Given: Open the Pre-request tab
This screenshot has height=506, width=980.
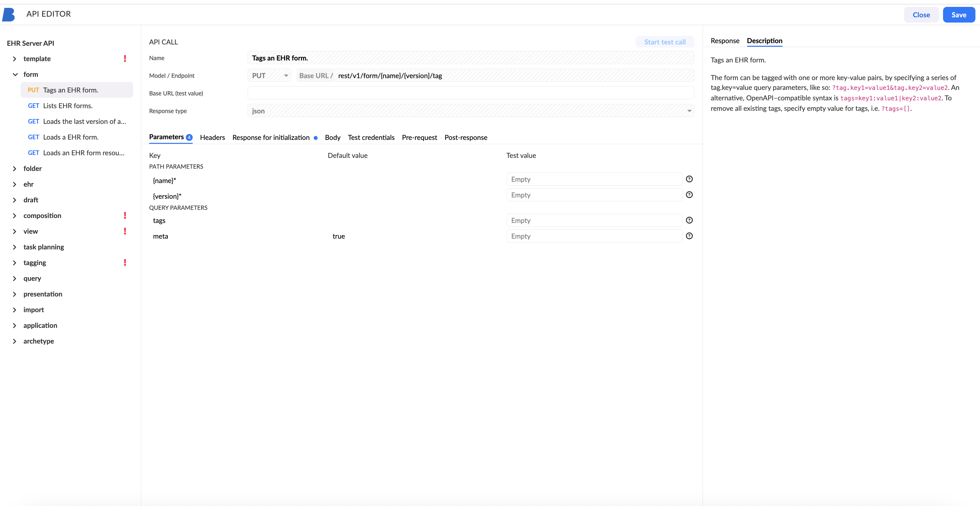Looking at the screenshot, I should (x=419, y=138).
